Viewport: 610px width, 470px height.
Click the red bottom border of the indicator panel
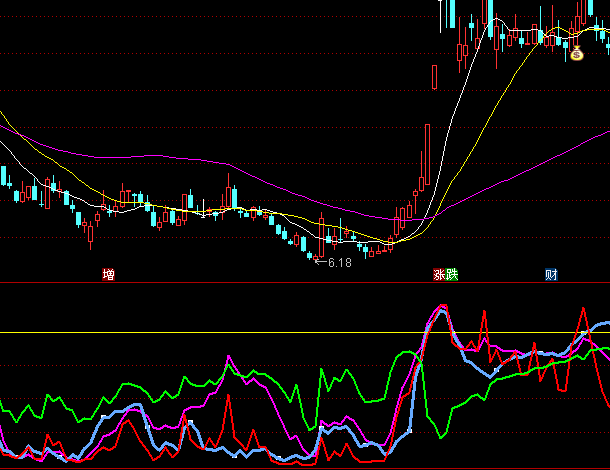(x=300, y=467)
